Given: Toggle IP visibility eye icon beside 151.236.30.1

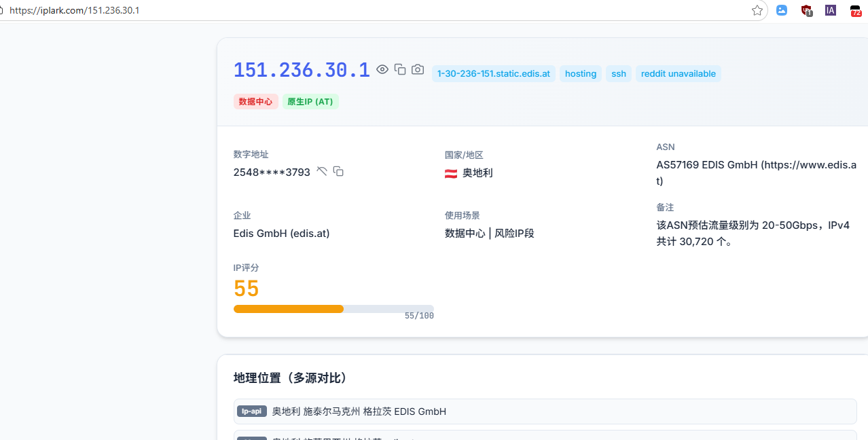Looking at the screenshot, I should click(382, 69).
